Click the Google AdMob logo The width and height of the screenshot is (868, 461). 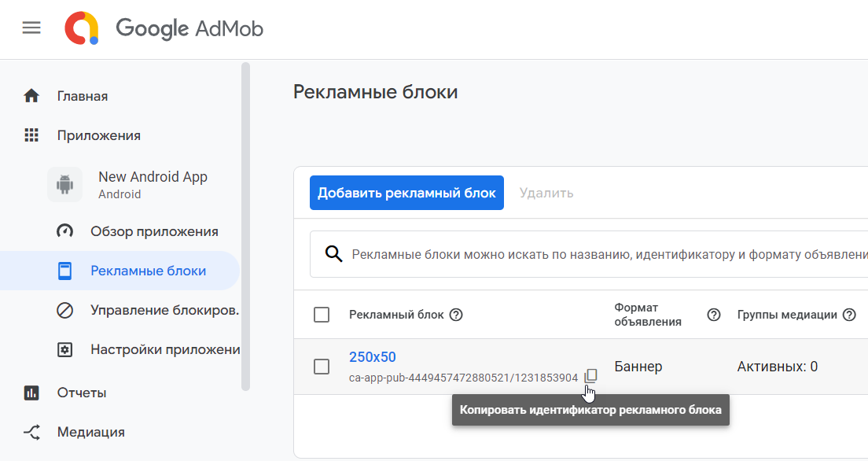coord(164,29)
